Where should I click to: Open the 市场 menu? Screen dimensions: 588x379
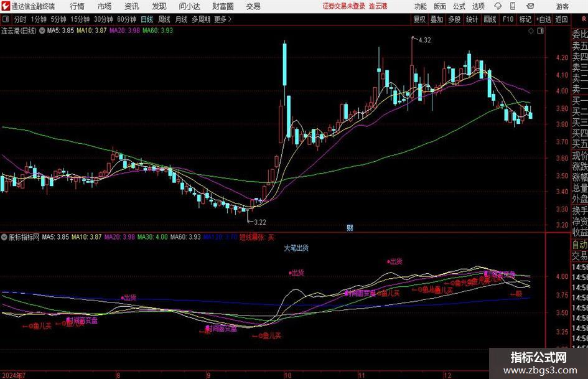105,6
